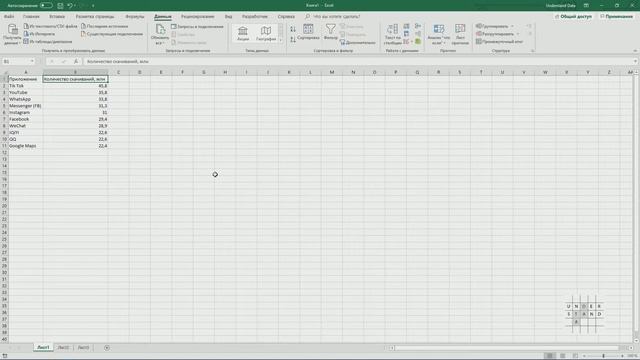
Task: Choose From Web (Из Интернета) import
Action: pyautogui.click(x=39, y=34)
